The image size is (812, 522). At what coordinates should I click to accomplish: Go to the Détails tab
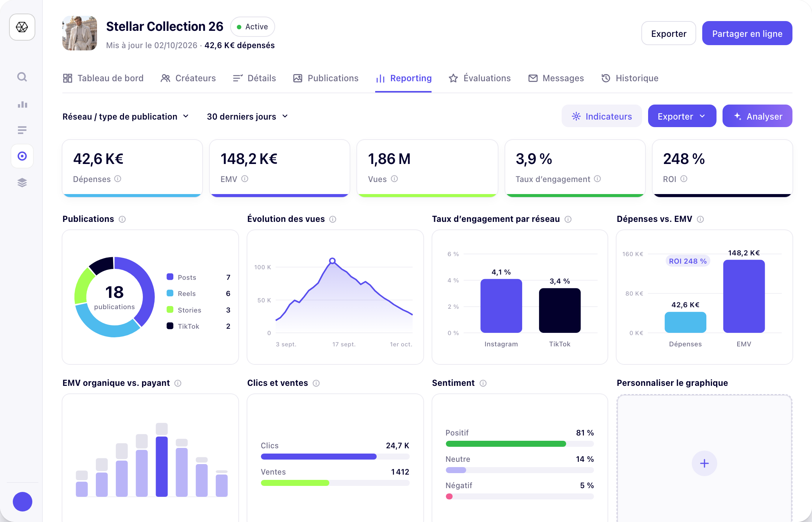(x=255, y=78)
